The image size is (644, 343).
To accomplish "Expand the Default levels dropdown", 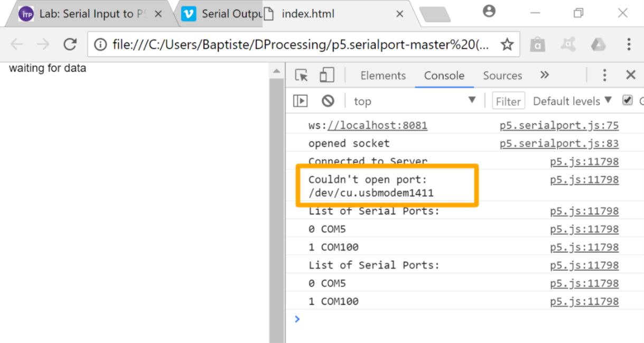I will tap(572, 101).
